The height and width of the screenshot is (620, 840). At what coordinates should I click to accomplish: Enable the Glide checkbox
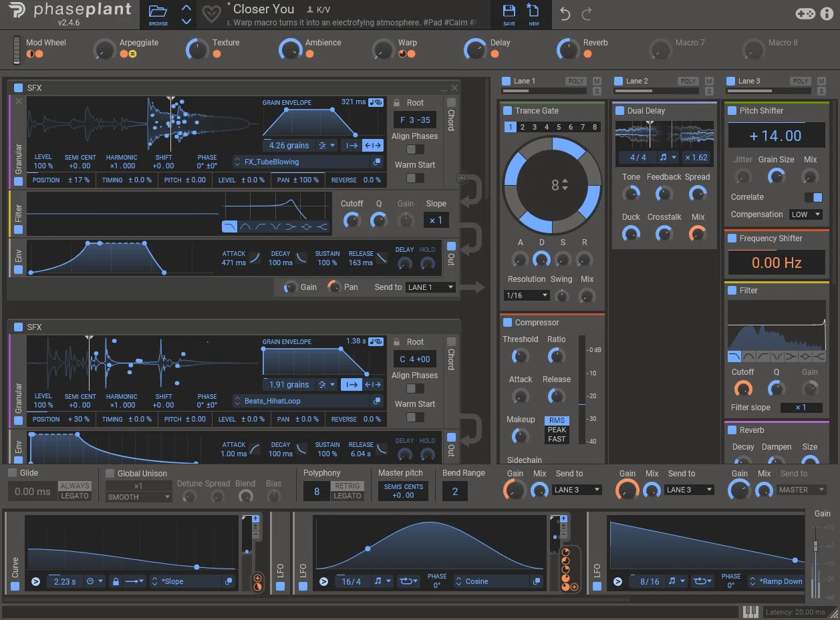pos(13,473)
